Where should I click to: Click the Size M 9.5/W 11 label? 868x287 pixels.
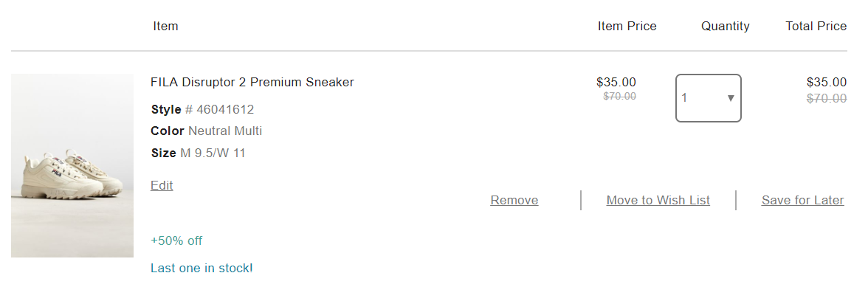(x=198, y=153)
